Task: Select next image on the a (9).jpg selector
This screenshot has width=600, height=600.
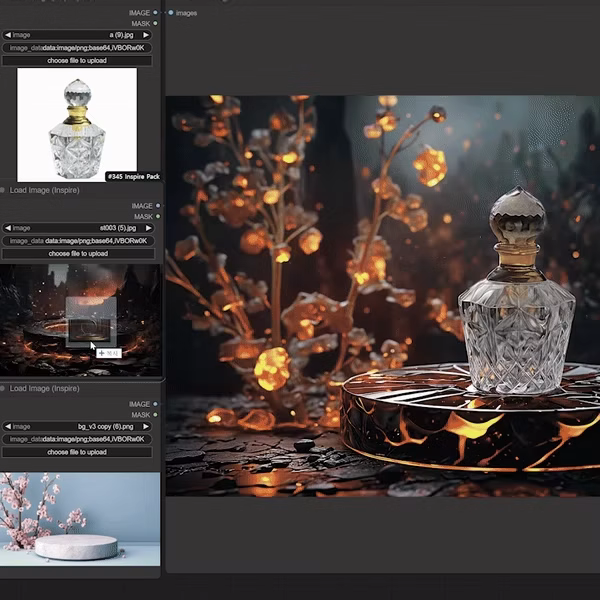Action: [146, 35]
